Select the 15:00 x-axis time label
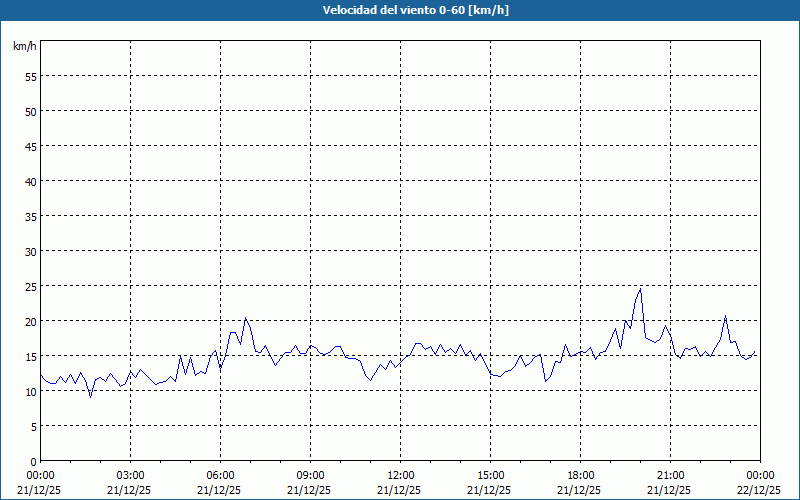The width and height of the screenshot is (800, 500). tap(490, 475)
